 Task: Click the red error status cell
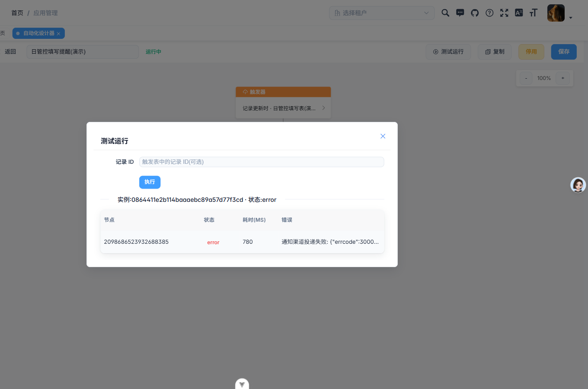(x=213, y=242)
